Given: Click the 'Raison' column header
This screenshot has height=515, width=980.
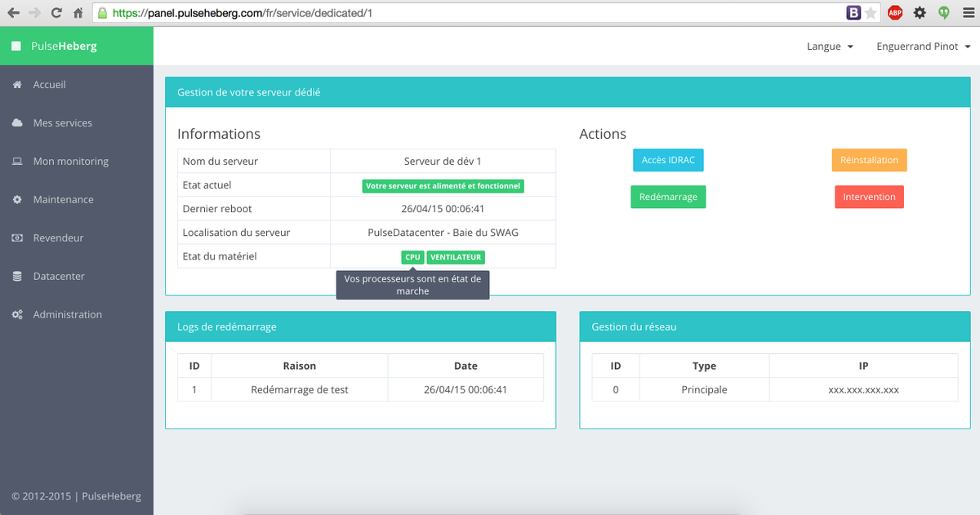Looking at the screenshot, I should point(299,366).
